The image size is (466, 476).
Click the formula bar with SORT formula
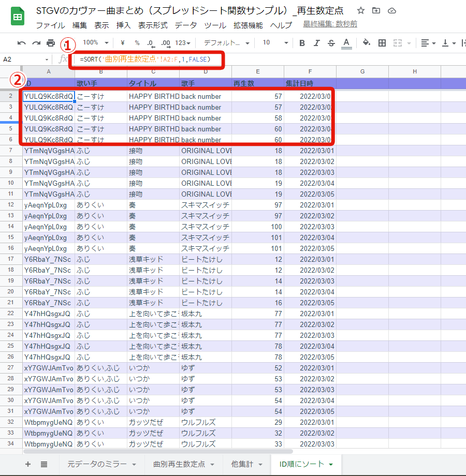click(x=150, y=59)
